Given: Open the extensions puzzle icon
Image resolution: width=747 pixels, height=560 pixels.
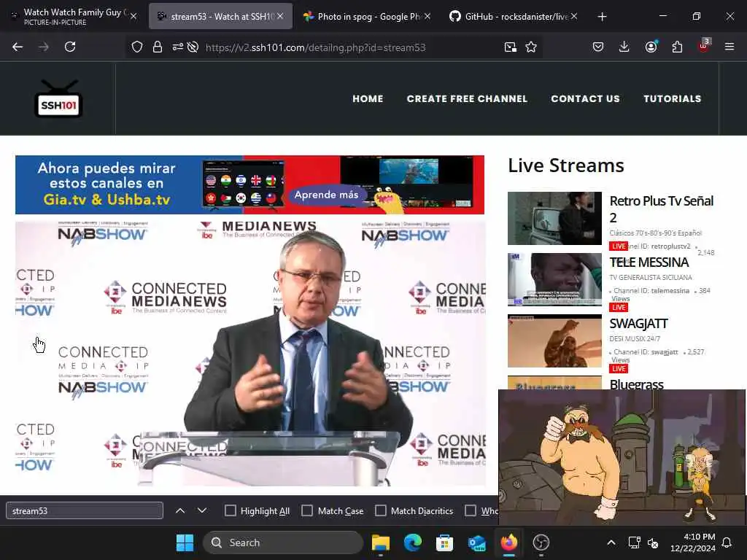Looking at the screenshot, I should pos(677,47).
